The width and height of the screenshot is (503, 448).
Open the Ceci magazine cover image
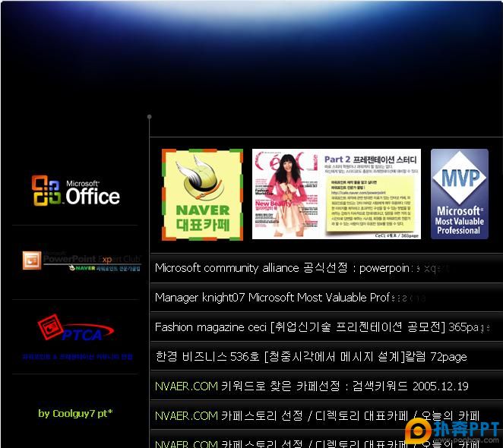click(x=286, y=194)
